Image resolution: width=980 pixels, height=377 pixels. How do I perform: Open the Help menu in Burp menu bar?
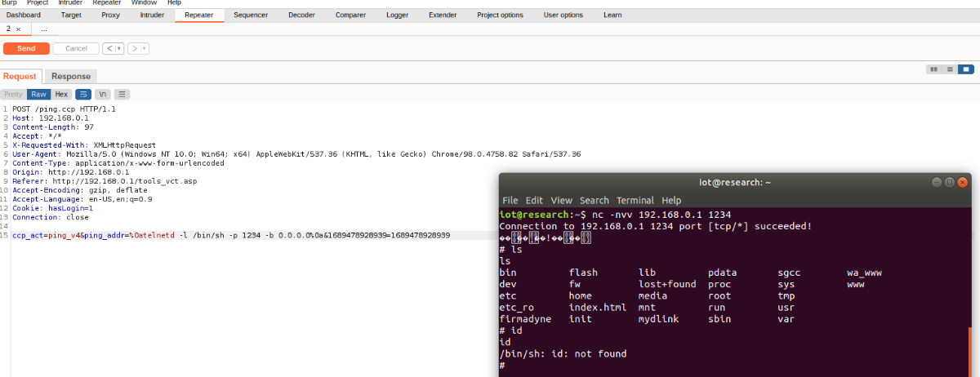click(x=174, y=3)
